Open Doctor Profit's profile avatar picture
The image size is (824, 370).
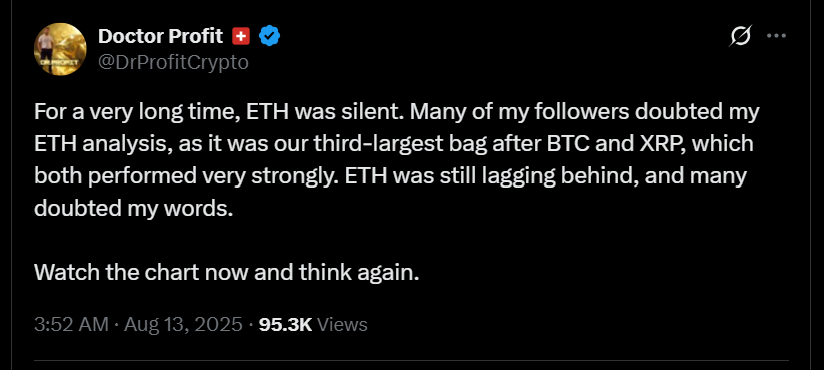pos(60,49)
